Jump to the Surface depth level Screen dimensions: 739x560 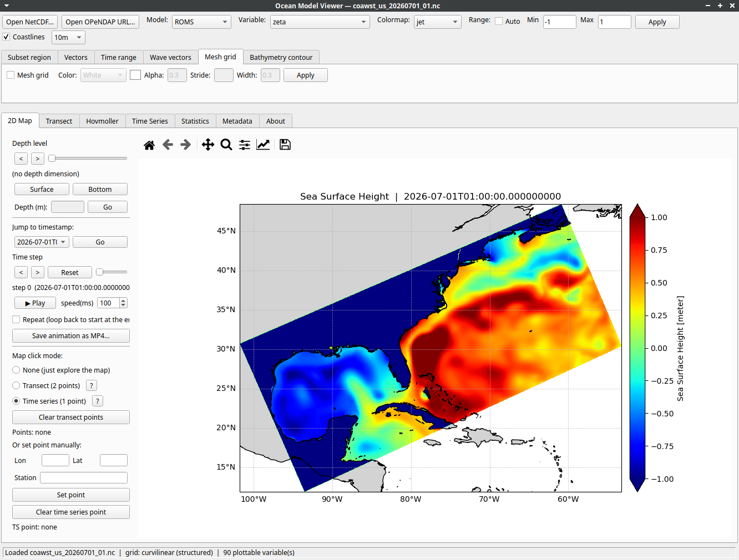pyautogui.click(x=42, y=189)
